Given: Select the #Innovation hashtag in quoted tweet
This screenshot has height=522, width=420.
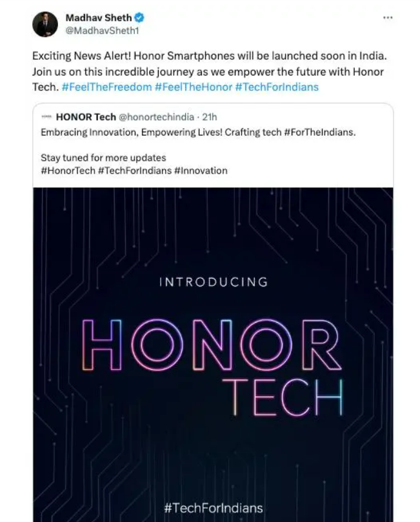Looking at the screenshot, I should 201,170.
